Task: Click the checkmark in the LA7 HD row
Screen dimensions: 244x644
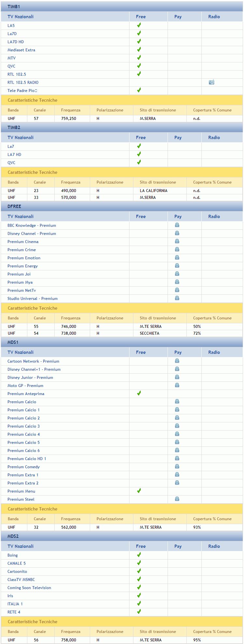Action: [139, 154]
